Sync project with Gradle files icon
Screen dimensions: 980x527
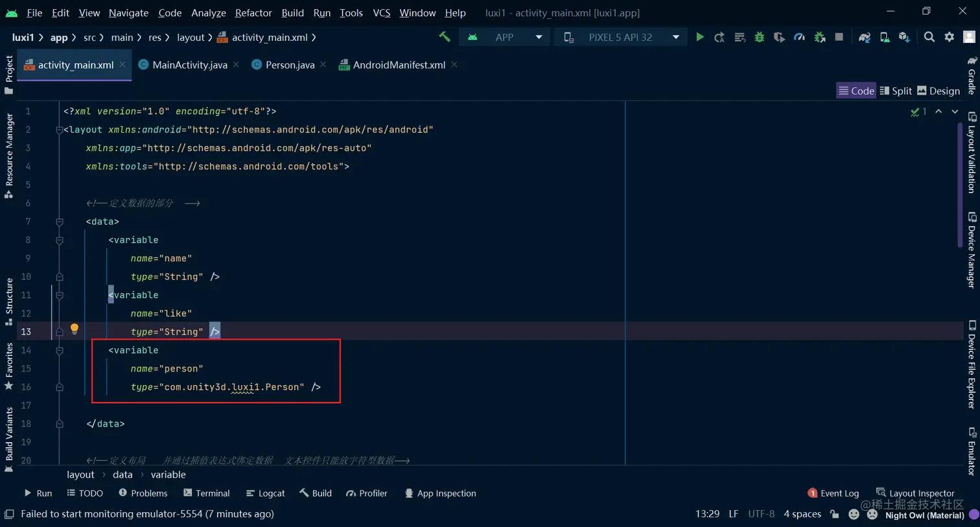point(865,37)
